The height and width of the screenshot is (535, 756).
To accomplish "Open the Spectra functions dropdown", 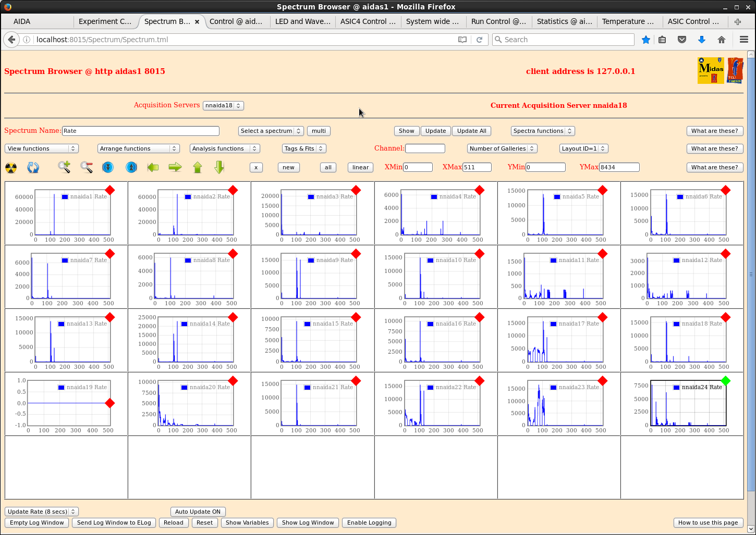I will point(543,131).
